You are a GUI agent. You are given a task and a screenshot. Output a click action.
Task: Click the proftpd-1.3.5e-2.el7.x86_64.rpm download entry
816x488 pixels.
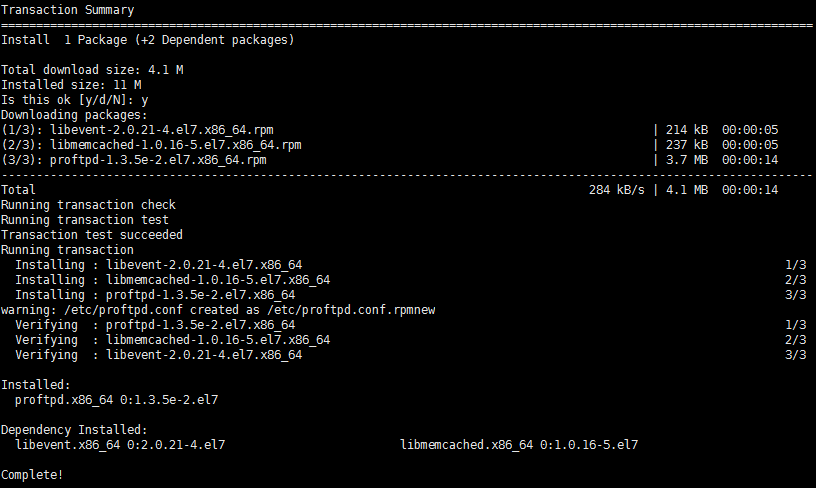pos(134,160)
